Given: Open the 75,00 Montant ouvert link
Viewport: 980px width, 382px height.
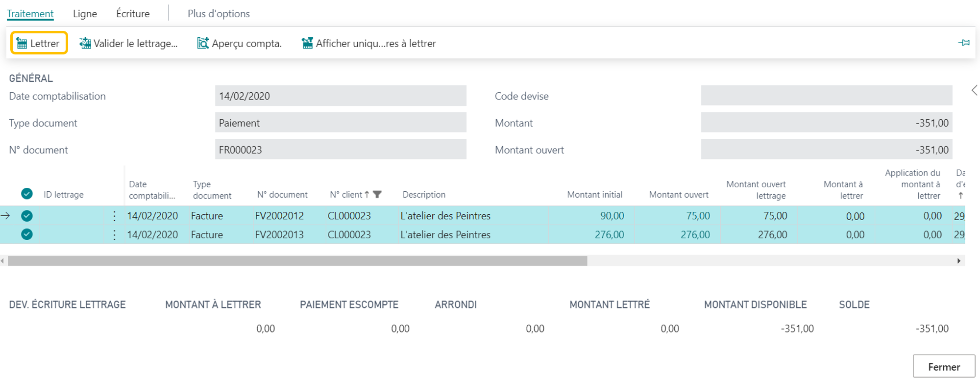Looking at the screenshot, I should (698, 216).
